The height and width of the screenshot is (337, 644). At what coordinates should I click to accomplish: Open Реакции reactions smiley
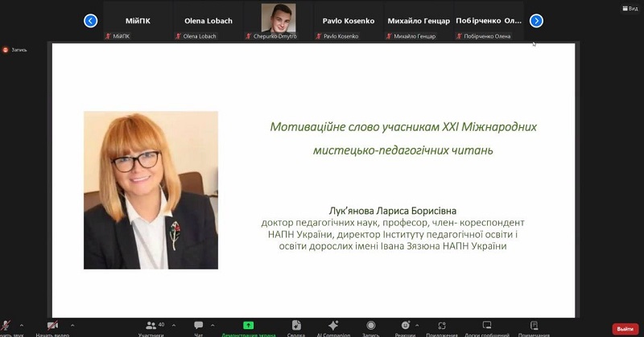(x=405, y=327)
